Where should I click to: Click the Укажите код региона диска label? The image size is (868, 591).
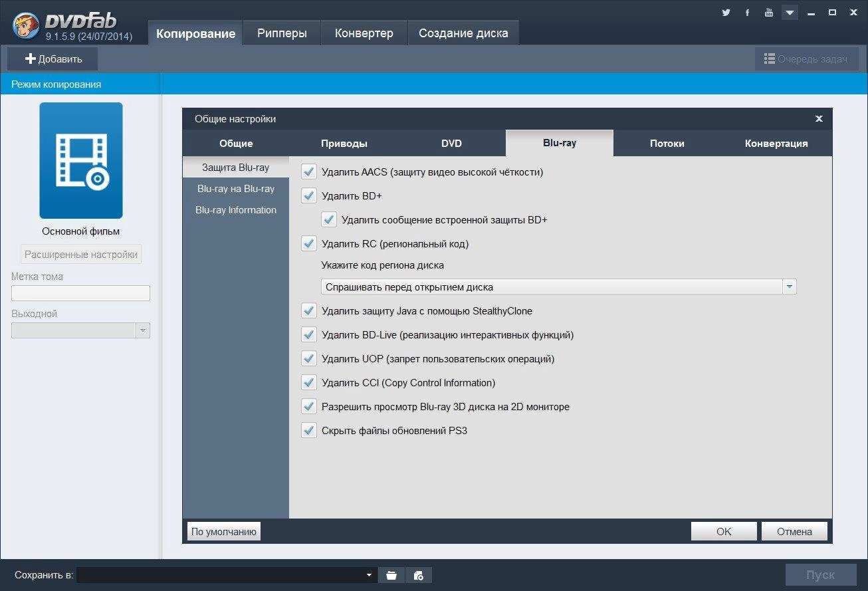[x=383, y=265]
